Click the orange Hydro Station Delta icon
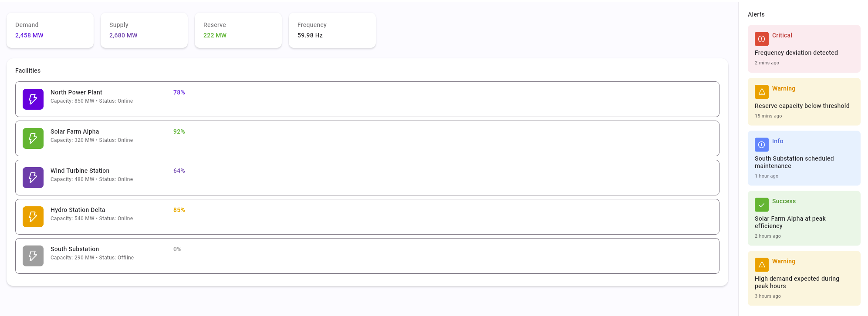 pyautogui.click(x=33, y=217)
